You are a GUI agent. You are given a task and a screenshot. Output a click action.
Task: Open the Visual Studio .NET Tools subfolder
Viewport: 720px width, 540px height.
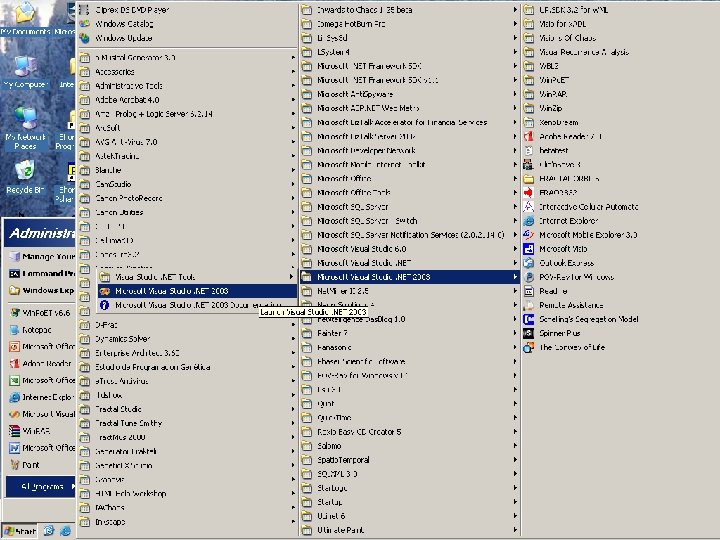197,277
